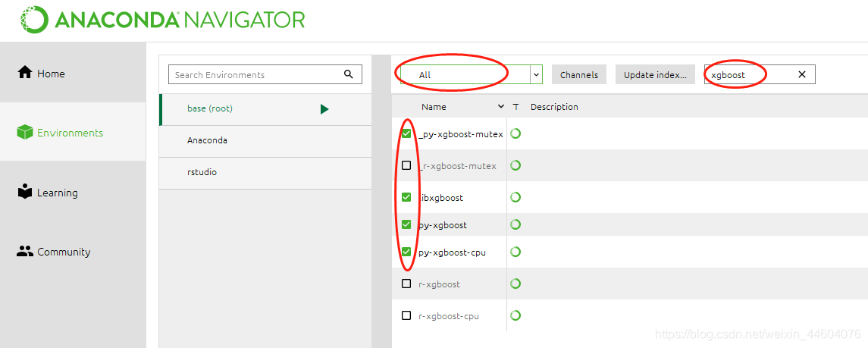Select the rstudio environment

point(265,173)
